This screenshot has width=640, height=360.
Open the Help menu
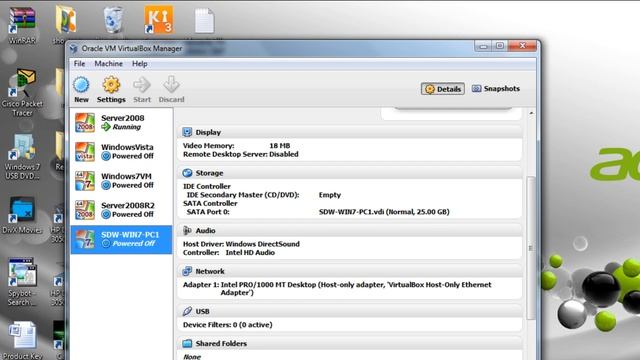(140, 64)
